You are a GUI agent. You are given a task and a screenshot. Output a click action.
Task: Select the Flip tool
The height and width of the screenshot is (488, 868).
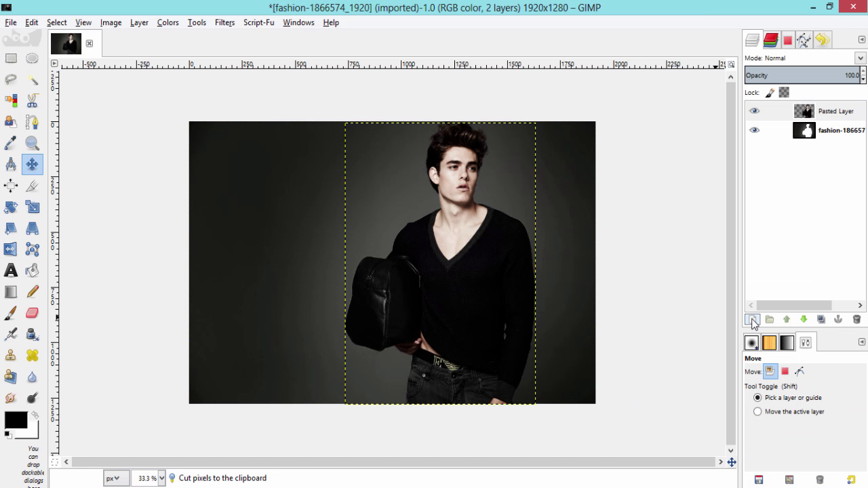pyautogui.click(x=11, y=249)
